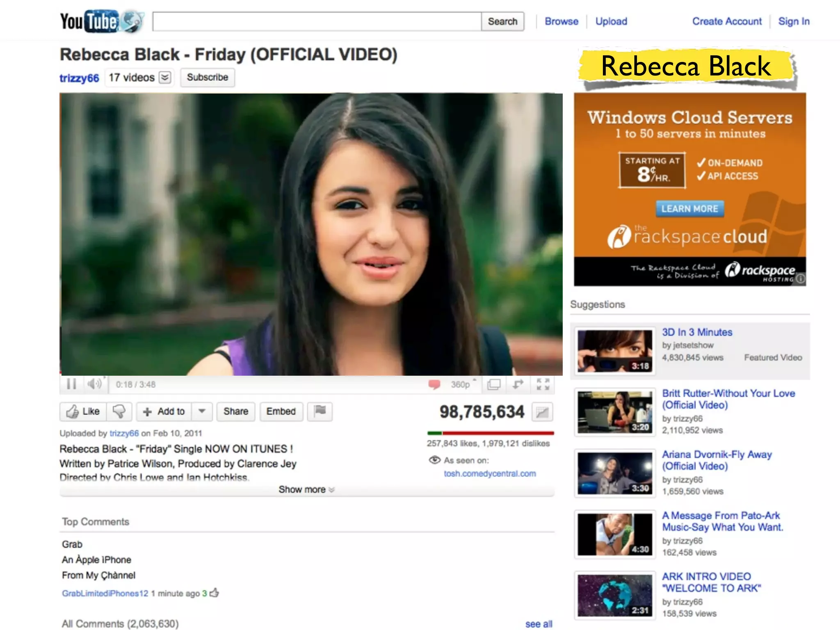This screenshot has height=630, width=840.
Task: Open the Add to dropdown arrow
Action: click(x=202, y=411)
